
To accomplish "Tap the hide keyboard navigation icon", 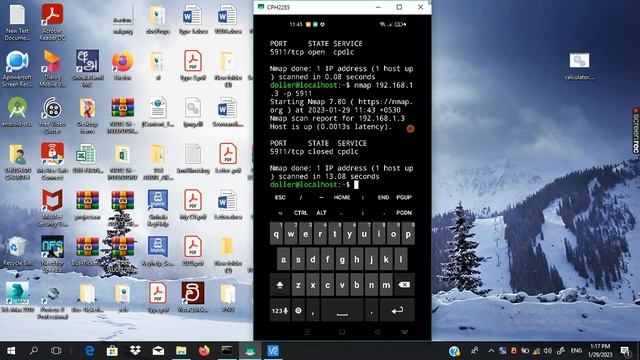I will 404,332.
